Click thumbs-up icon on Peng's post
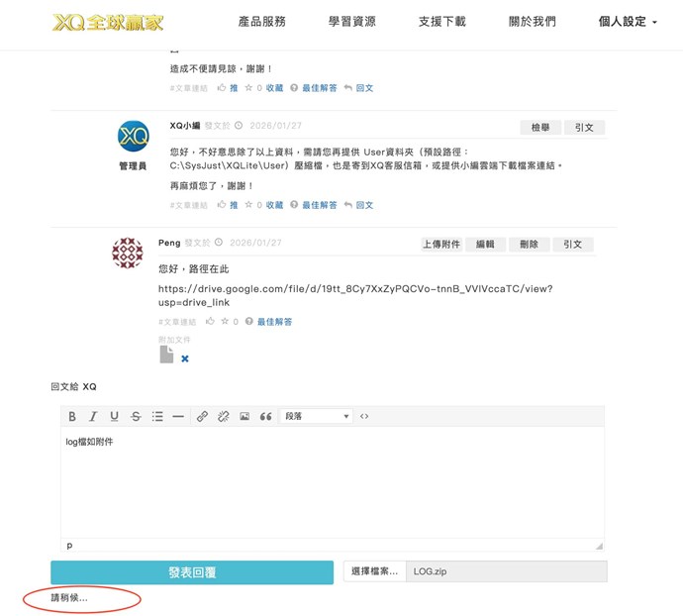 pyautogui.click(x=211, y=321)
